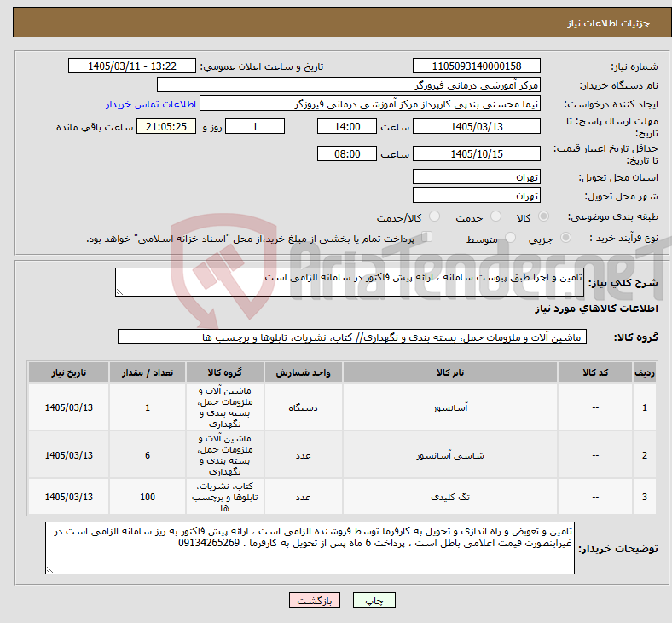Click the price validity date 1405/10/15 field
Screen dimensions: 672x623
pos(477,153)
